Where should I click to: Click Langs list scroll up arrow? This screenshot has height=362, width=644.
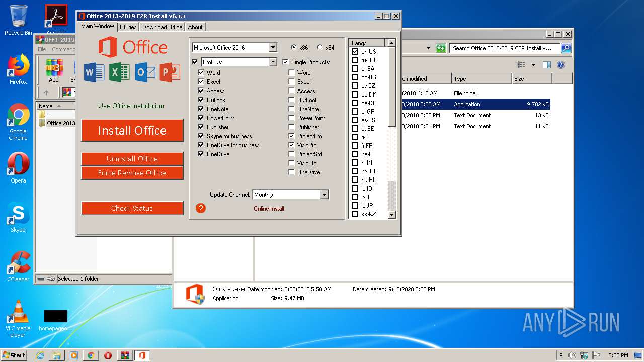point(391,43)
